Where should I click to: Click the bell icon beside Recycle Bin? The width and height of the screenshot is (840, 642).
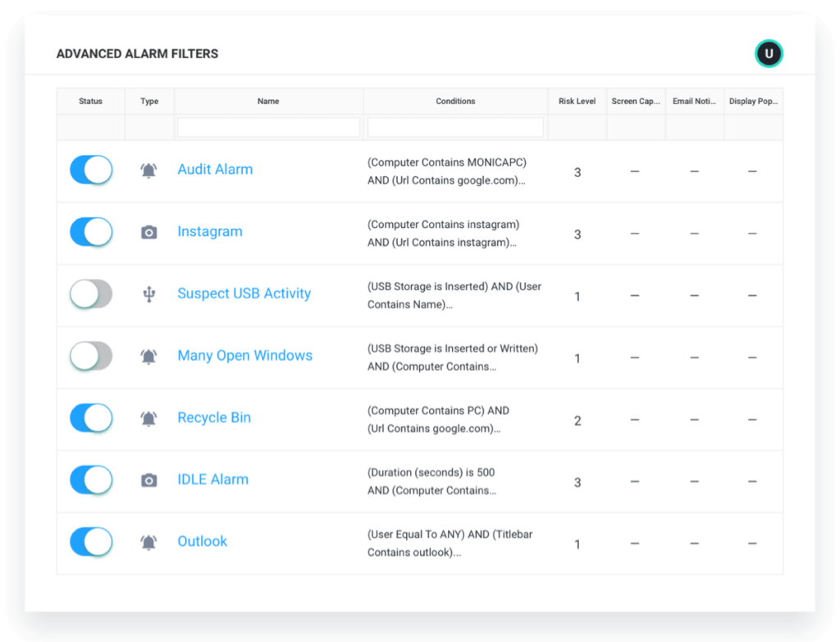coord(148,418)
